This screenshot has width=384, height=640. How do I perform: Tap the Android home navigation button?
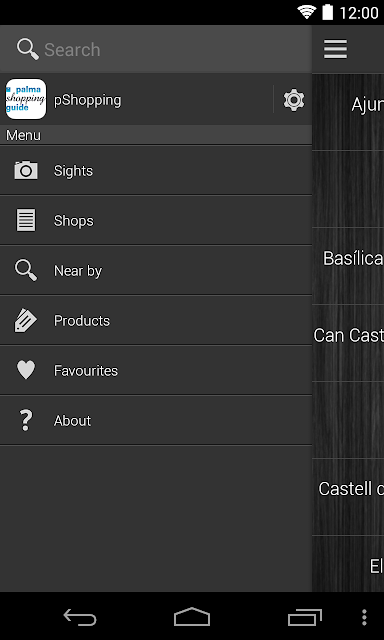[192, 617]
